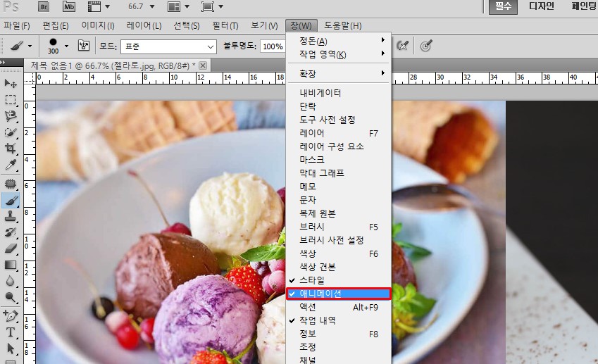Select the Spot Healing Brush tool
Image resolution: width=598 pixels, height=364 pixels.
[11, 184]
